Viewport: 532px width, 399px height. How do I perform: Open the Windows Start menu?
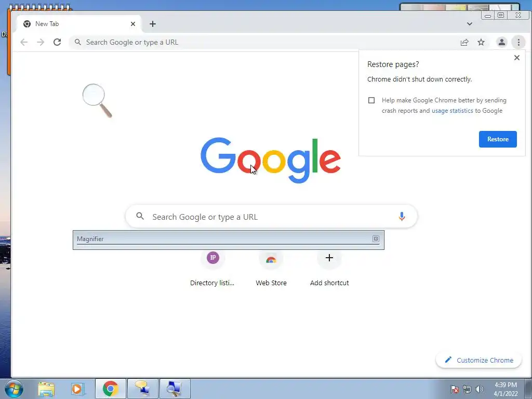pos(14,389)
